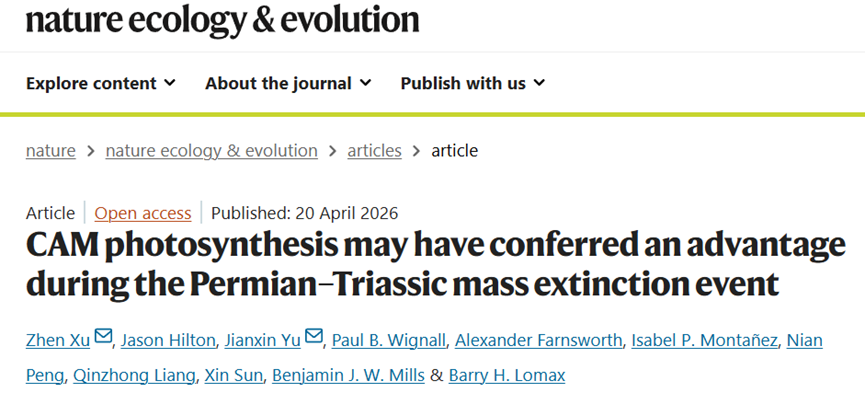Click the envelope icon beside Jianxin Yu
This screenshot has width=865, height=393.
314,336
